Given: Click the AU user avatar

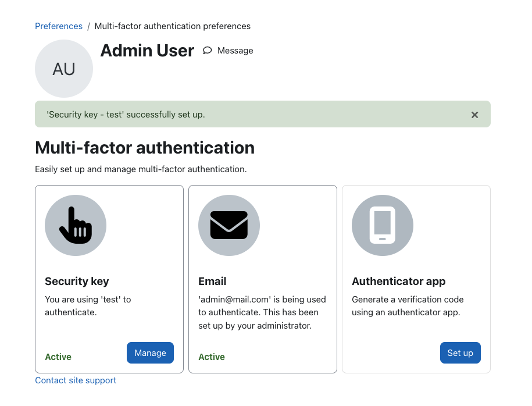Looking at the screenshot, I should (64, 69).
